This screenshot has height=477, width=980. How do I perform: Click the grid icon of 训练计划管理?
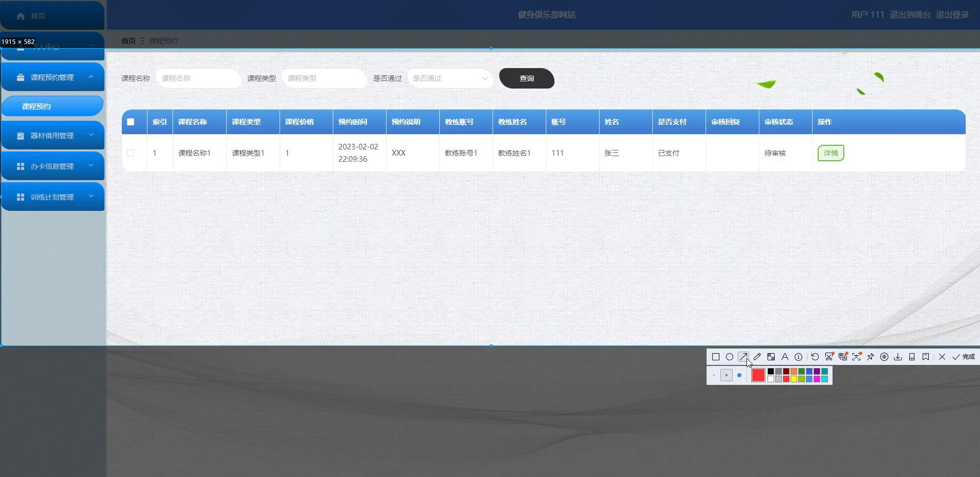20,197
